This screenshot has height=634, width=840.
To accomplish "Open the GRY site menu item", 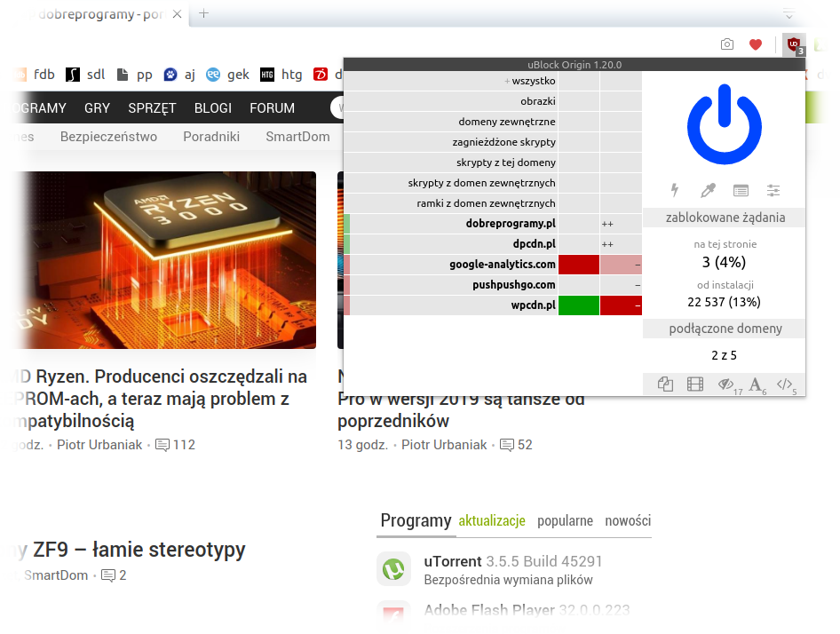I will point(97,108).
